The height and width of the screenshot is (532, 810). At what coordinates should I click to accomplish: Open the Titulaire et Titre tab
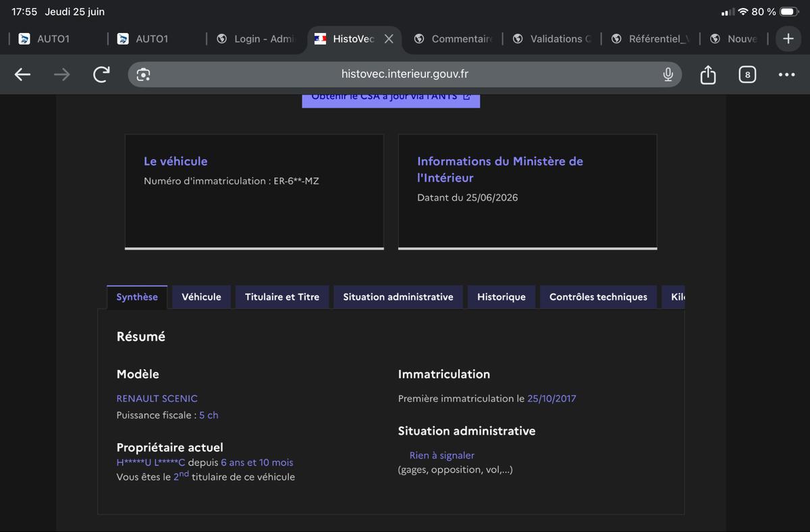[x=282, y=297]
